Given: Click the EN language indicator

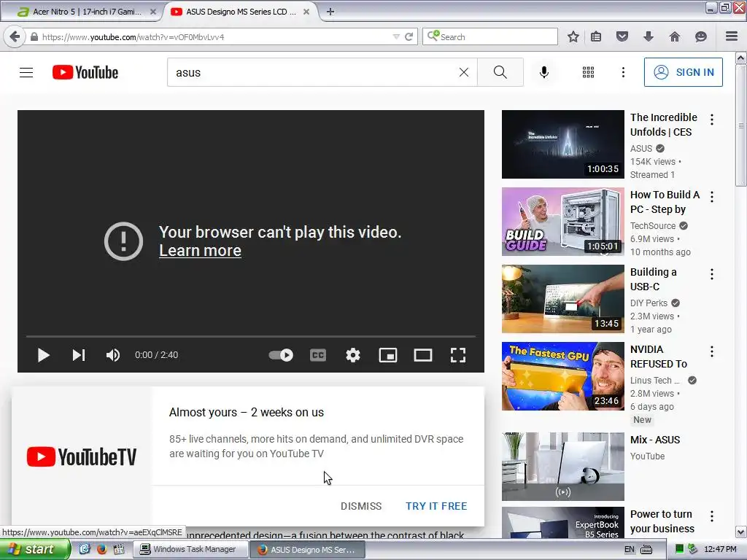Looking at the screenshot, I should click(x=630, y=550).
